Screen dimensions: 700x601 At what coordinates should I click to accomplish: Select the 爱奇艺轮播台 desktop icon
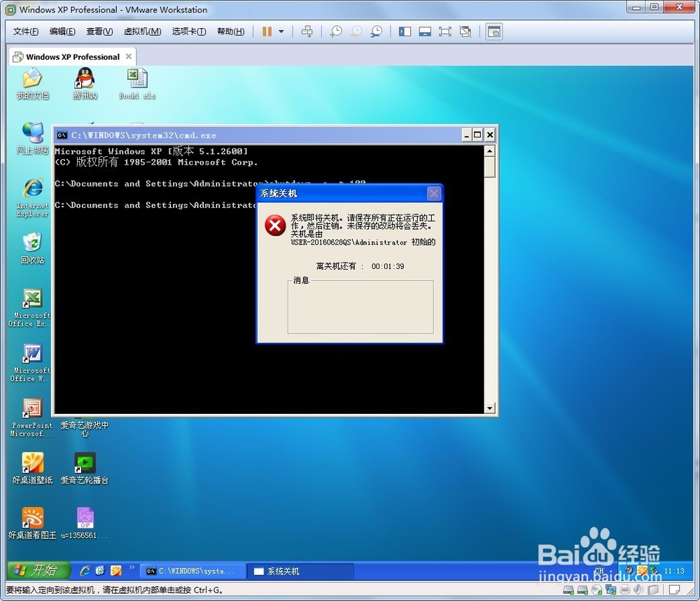point(85,469)
